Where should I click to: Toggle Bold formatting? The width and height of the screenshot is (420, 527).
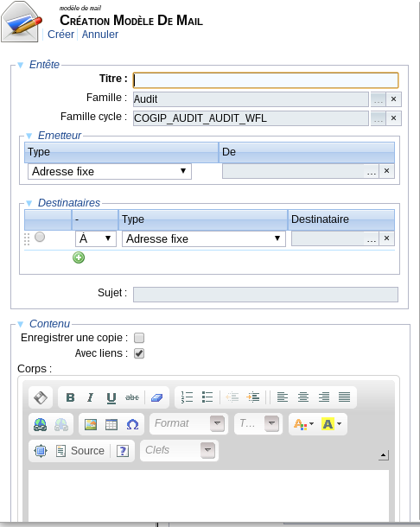(x=70, y=397)
